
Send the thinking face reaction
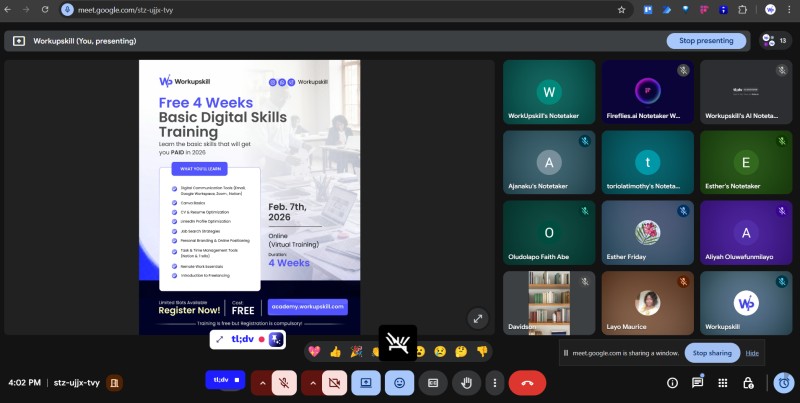(x=461, y=351)
